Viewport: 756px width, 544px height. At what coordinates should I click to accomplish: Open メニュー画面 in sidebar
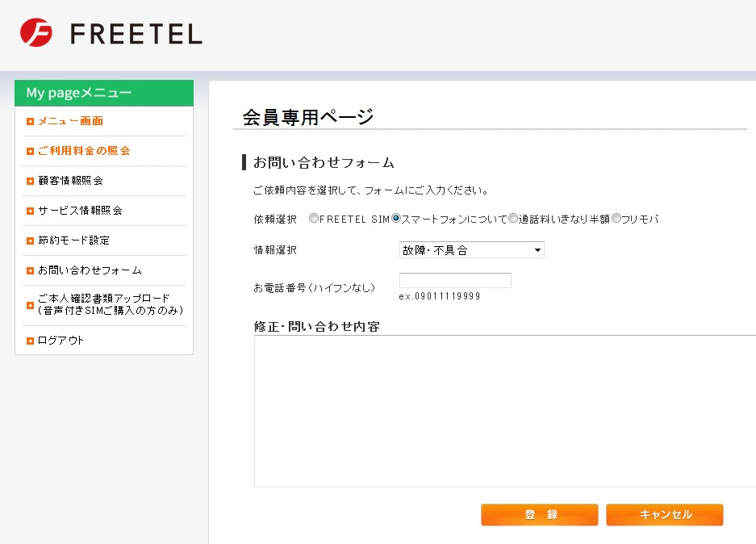tap(70, 121)
